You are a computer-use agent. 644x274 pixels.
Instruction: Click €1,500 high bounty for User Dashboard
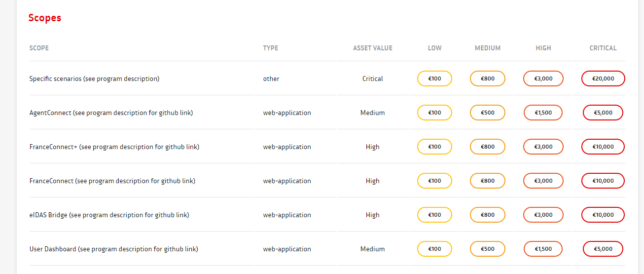point(543,249)
